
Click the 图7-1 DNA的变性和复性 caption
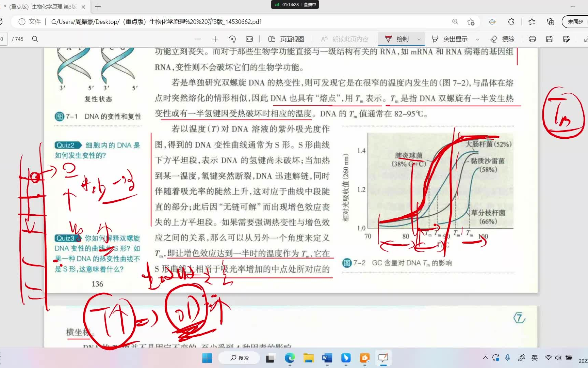pyautogui.click(x=98, y=117)
